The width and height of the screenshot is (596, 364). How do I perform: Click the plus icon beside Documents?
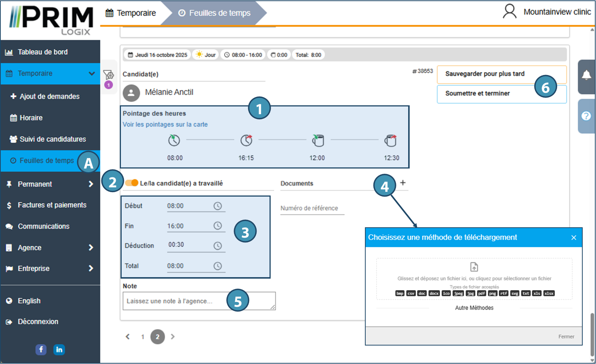[403, 183]
